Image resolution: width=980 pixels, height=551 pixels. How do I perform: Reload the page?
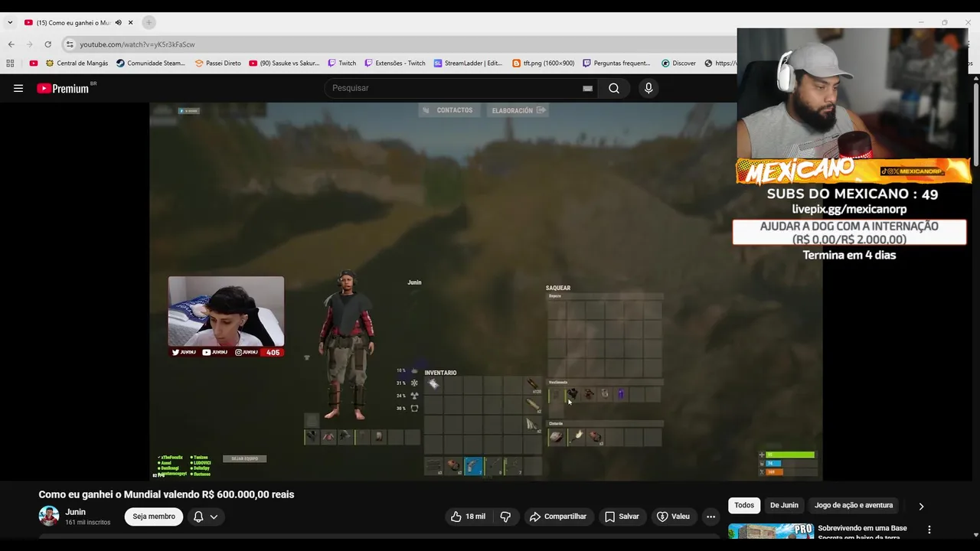click(x=47, y=44)
